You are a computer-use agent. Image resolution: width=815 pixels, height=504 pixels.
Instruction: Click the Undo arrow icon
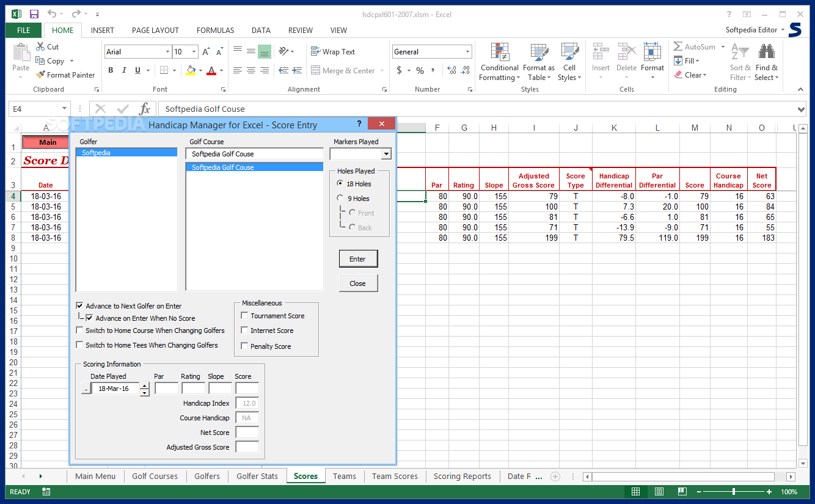point(52,14)
